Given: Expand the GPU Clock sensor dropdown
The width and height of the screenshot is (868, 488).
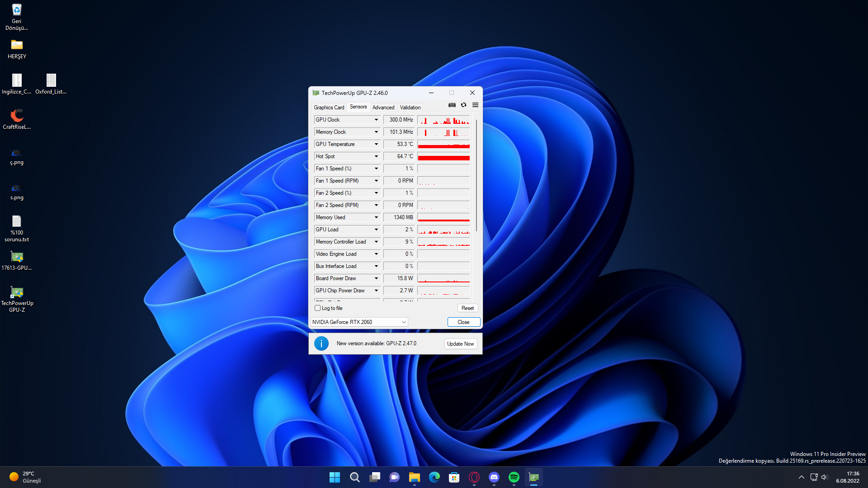Looking at the screenshot, I should (x=376, y=120).
